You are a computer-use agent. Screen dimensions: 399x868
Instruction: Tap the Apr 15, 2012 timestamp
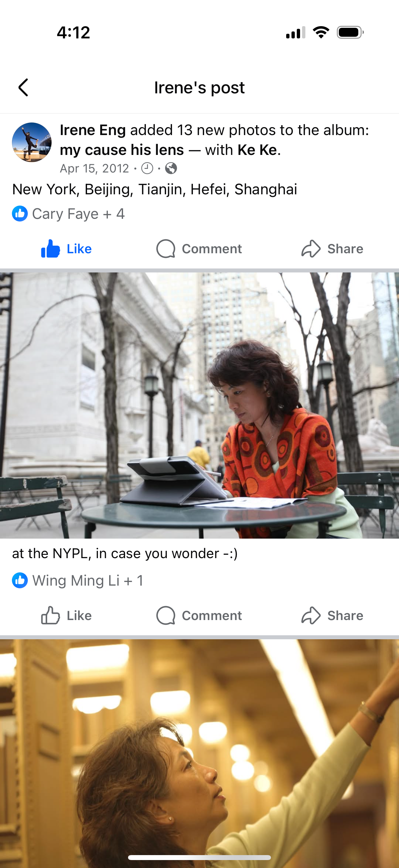94,168
